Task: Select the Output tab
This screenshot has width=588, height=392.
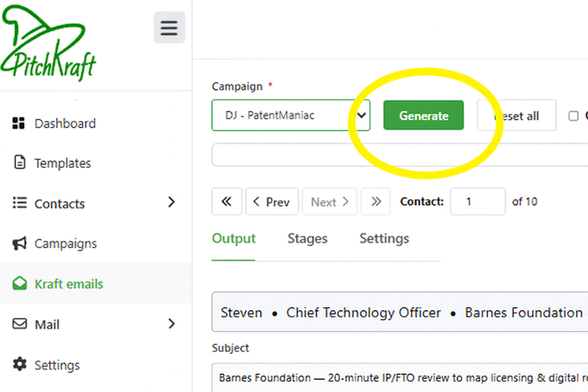Action: click(234, 238)
